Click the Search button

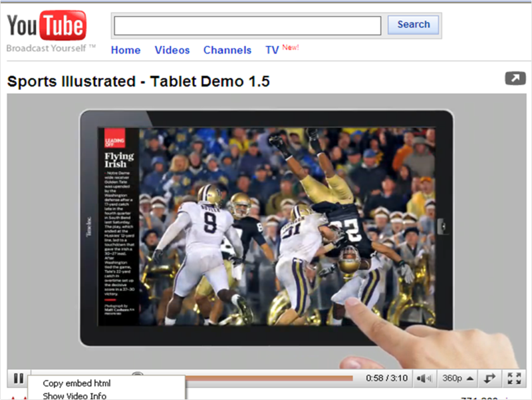(413, 25)
